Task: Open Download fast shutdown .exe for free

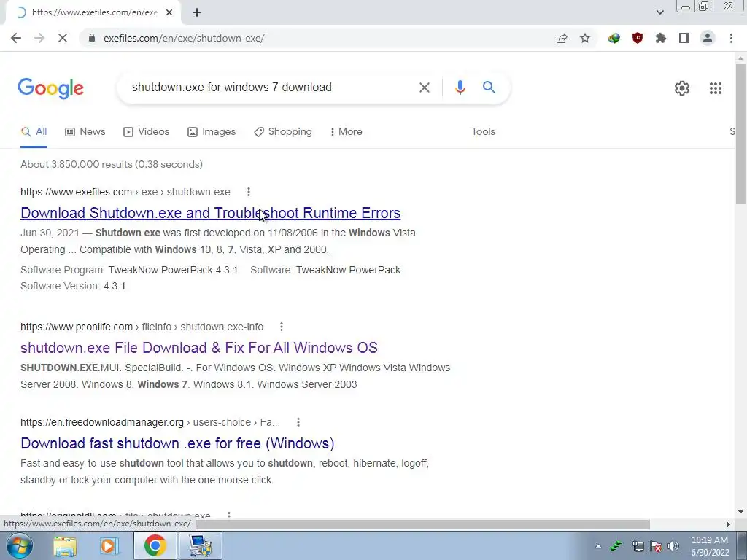Action: coord(177,443)
